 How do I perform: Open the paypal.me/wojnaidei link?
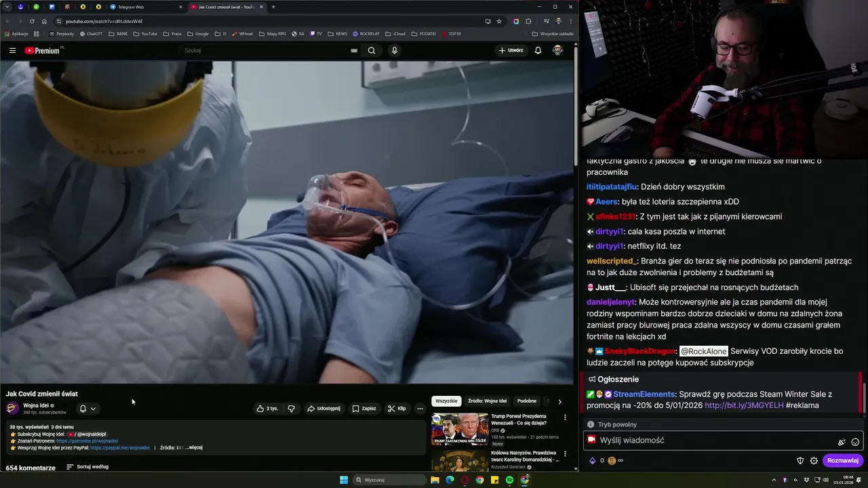[119, 447]
